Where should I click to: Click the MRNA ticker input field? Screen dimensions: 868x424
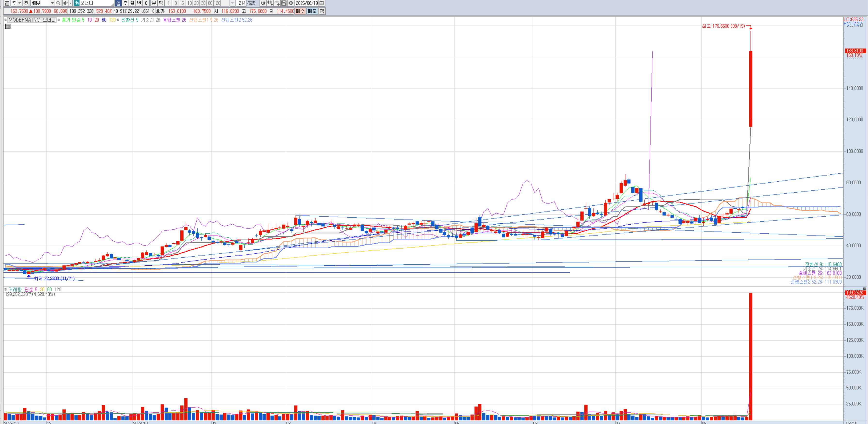[40, 3]
